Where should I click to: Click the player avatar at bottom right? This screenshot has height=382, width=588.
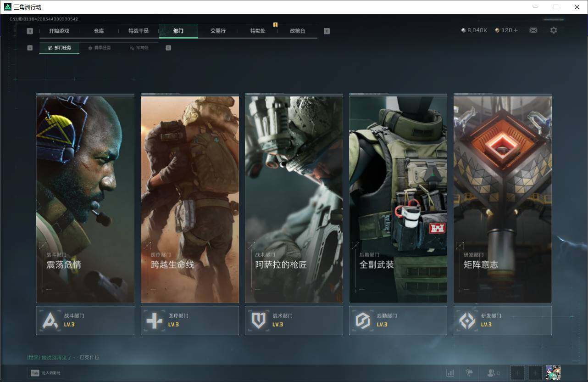(553, 373)
